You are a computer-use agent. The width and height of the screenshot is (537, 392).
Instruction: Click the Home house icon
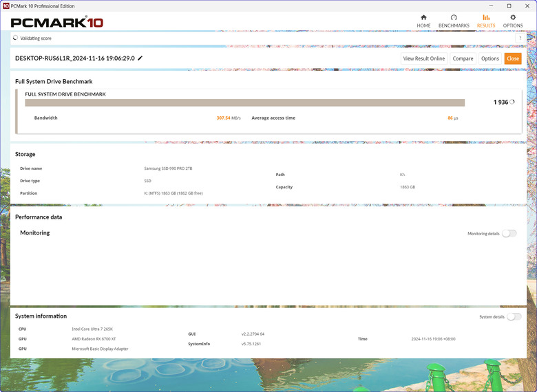tap(423, 17)
